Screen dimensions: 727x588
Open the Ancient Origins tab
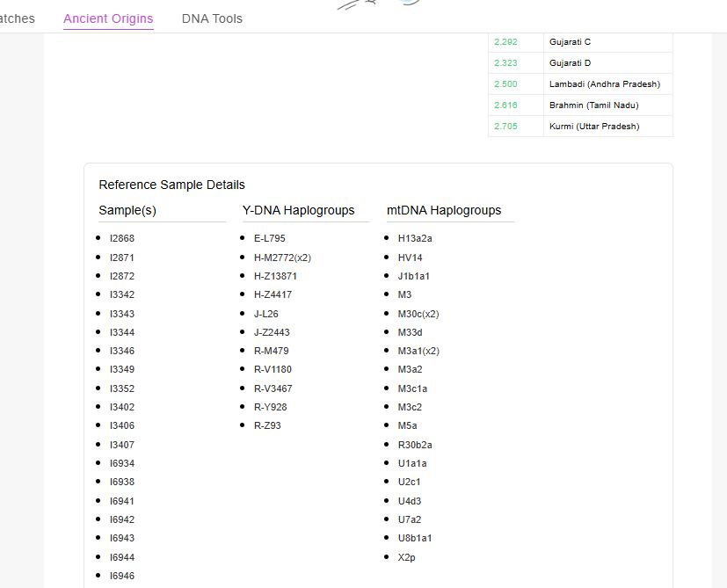point(108,18)
